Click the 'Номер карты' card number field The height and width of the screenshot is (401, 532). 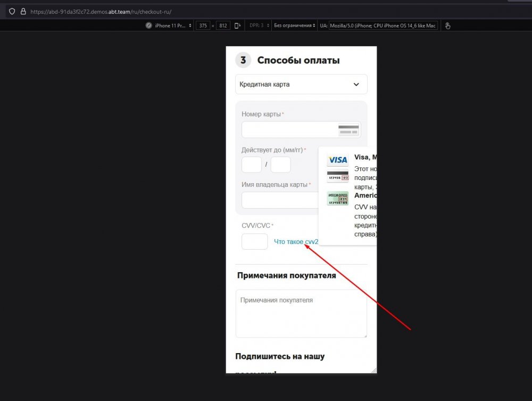tap(287, 129)
